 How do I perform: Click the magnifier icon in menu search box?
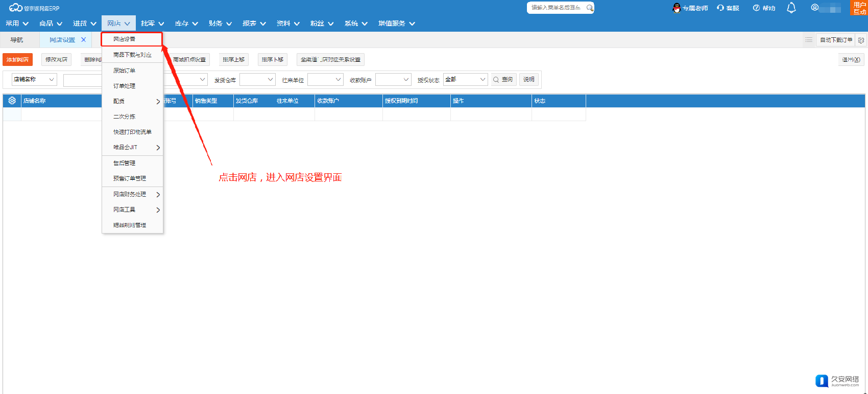590,8
